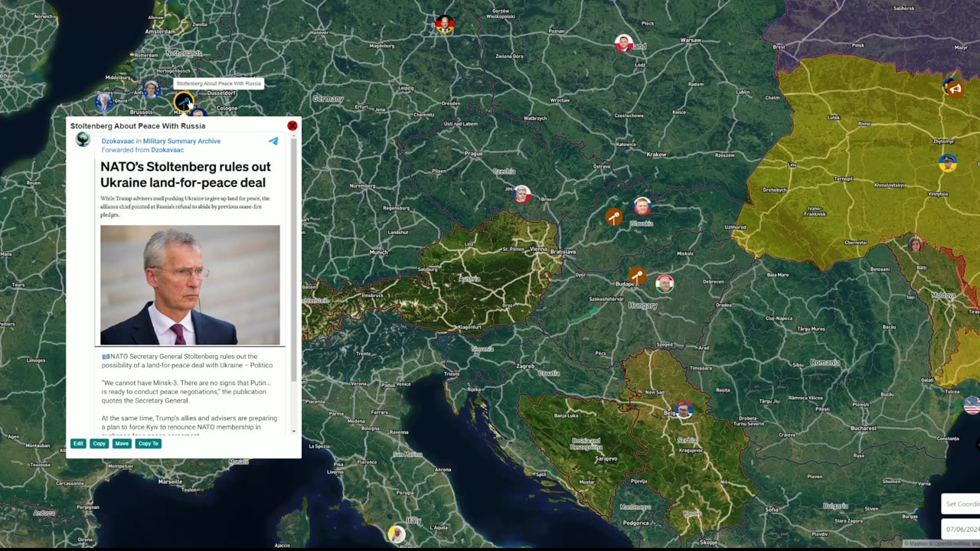Image resolution: width=980 pixels, height=551 pixels.
Task: Click the Austria country label on map
Action: 469,279
